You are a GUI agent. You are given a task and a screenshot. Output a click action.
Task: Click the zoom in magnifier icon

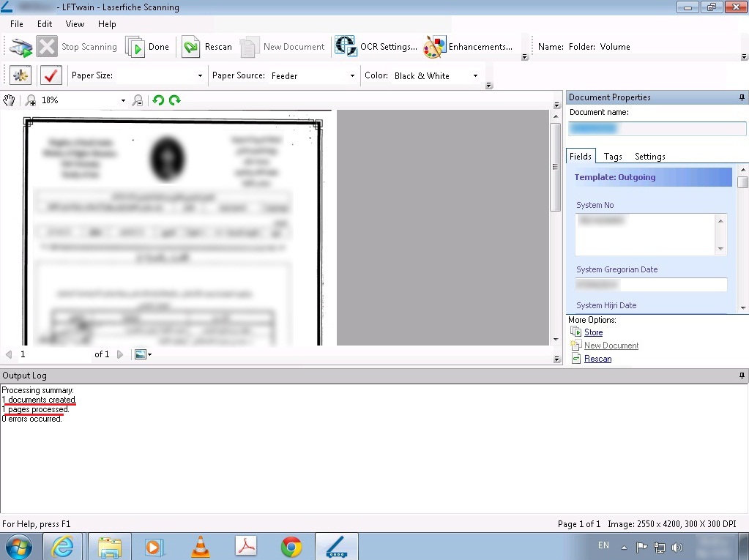(x=30, y=100)
